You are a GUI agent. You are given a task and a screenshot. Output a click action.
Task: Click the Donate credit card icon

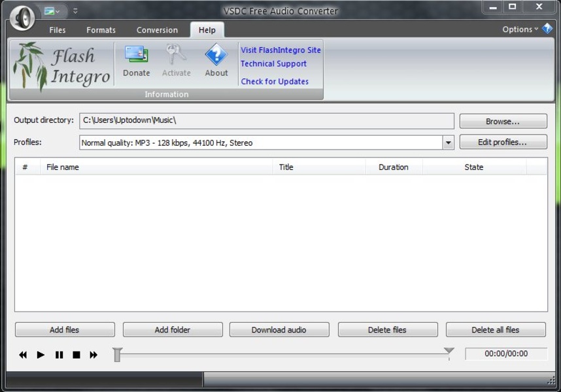click(136, 54)
